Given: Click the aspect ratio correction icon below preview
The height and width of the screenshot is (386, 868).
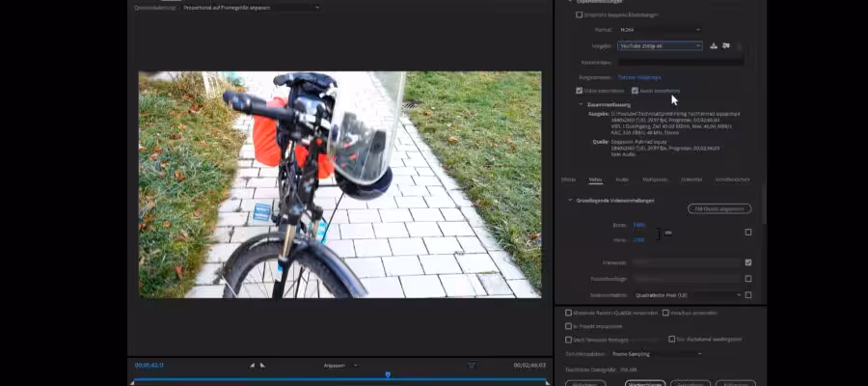Looking at the screenshot, I should point(472,365).
